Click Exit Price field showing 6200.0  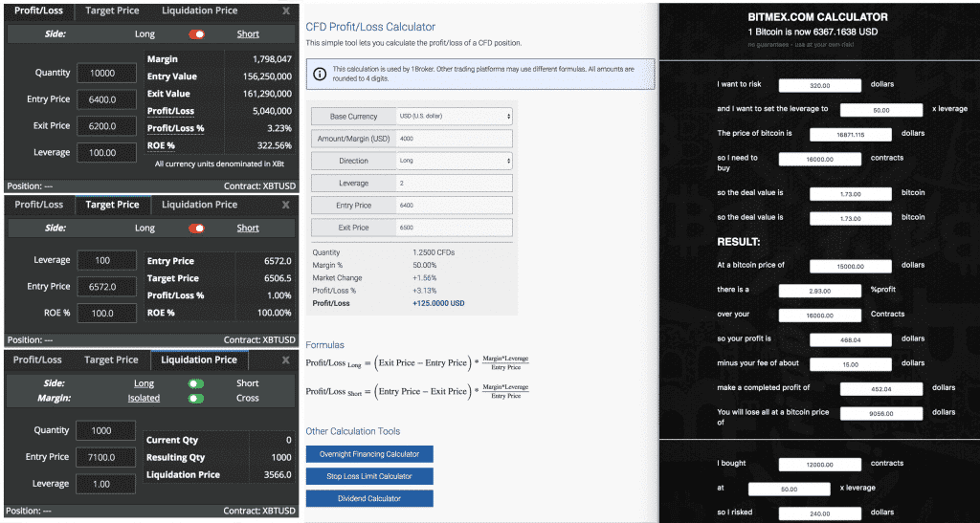pos(106,126)
